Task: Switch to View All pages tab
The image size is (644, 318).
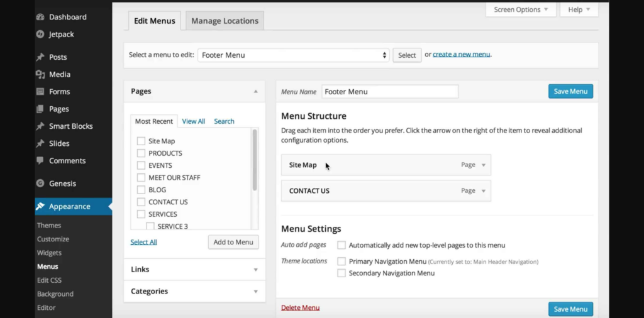Action: [x=193, y=121]
